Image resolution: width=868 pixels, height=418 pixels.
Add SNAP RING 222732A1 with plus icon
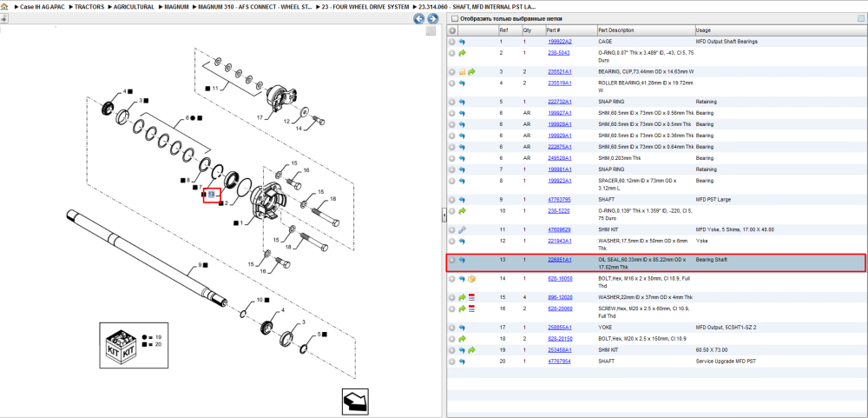[x=452, y=102]
